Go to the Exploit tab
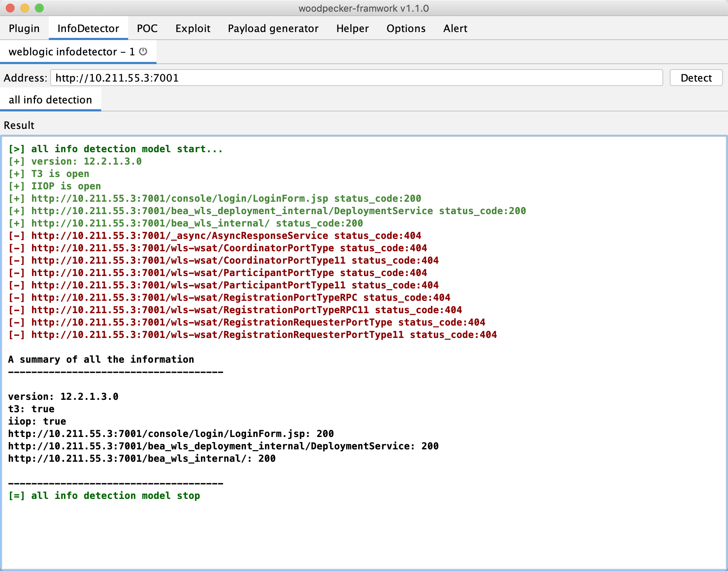Viewport: 728px width, 571px height. click(193, 28)
